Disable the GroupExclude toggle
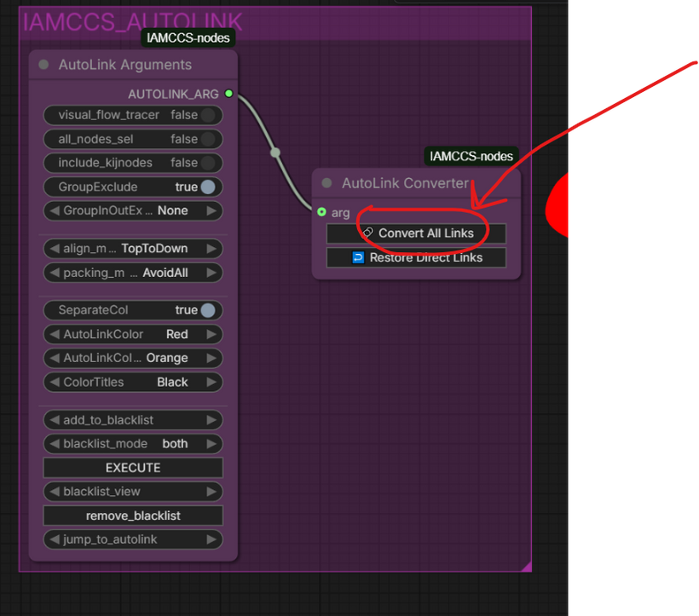Image resolution: width=699 pixels, height=616 pixels. 207,187
